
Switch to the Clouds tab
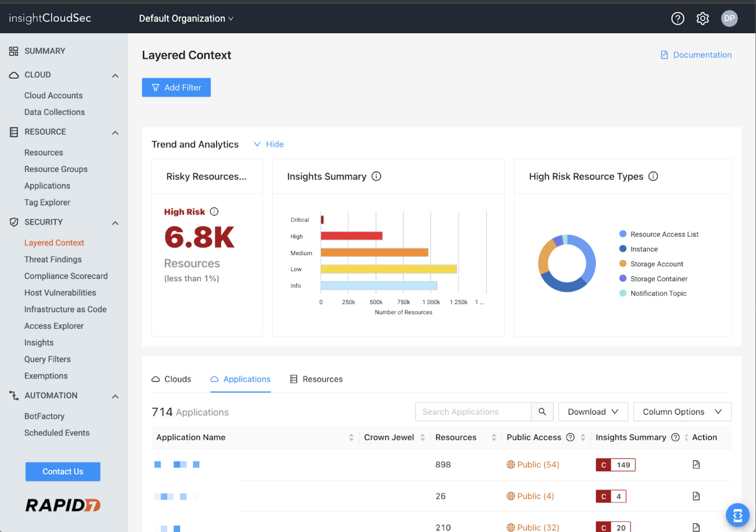pyautogui.click(x=171, y=379)
